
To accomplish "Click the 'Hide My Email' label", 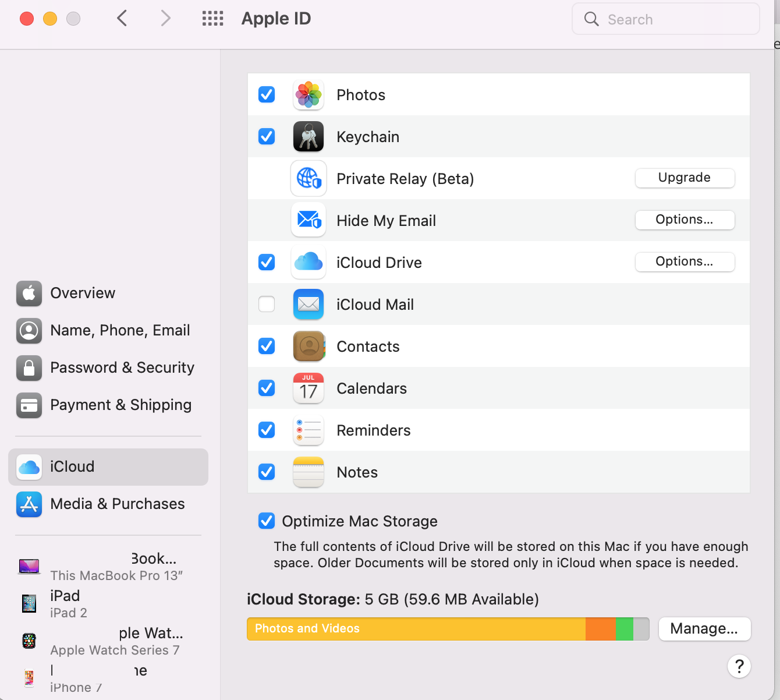I will point(387,221).
